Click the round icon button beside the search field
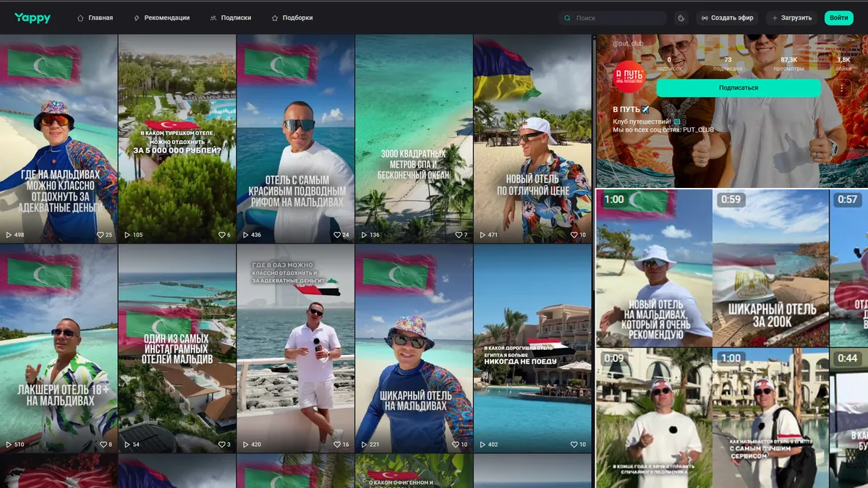The width and height of the screenshot is (868, 488). pyautogui.click(x=681, y=18)
